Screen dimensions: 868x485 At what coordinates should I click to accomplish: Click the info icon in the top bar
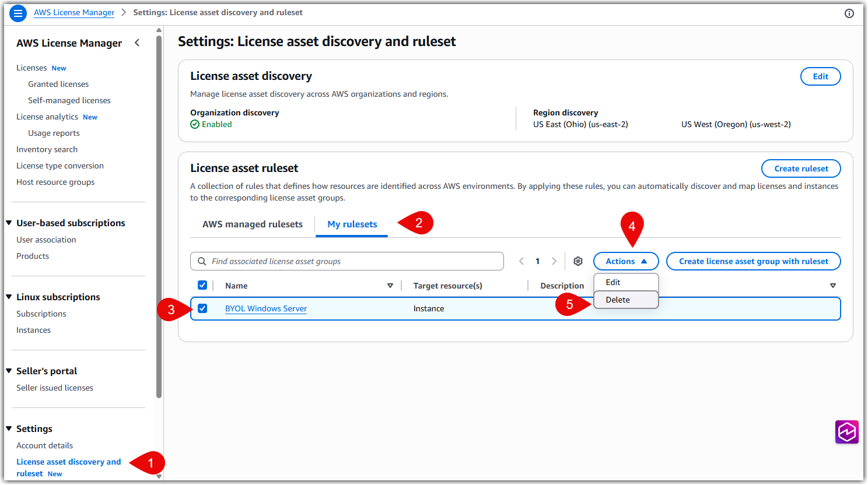click(x=849, y=13)
